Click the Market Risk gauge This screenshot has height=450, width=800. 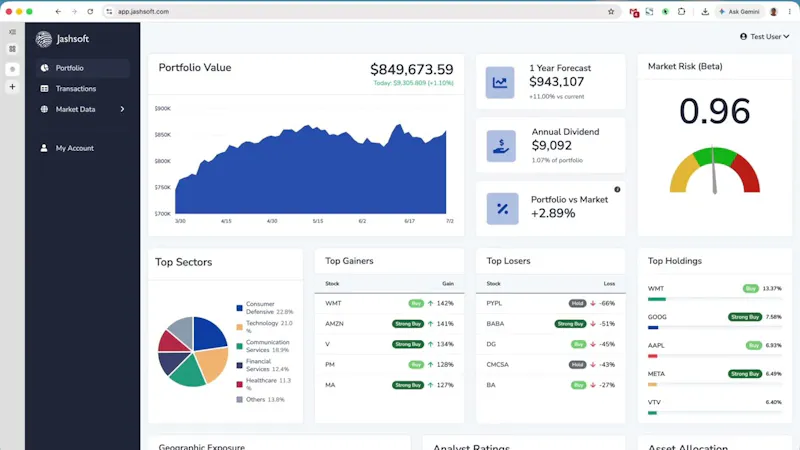click(x=715, y=170)
